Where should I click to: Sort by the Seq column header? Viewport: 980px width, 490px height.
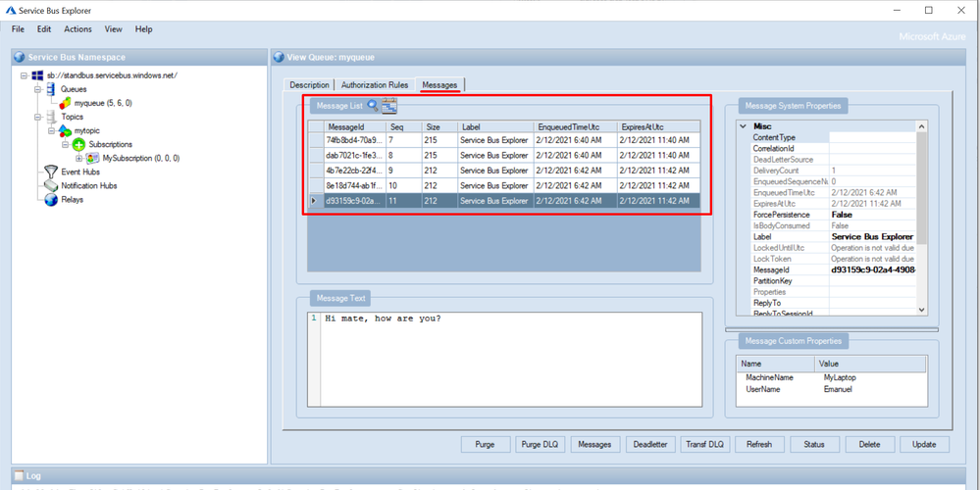404,126
